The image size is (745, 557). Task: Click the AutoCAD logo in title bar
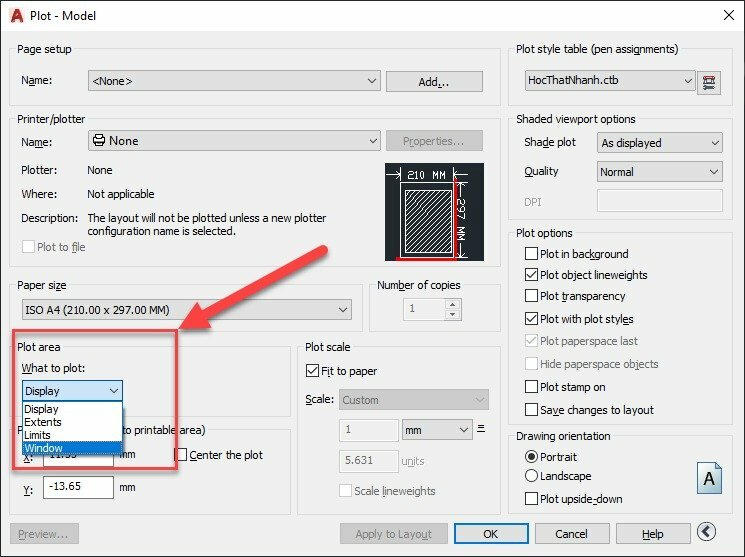pos(17,15)
